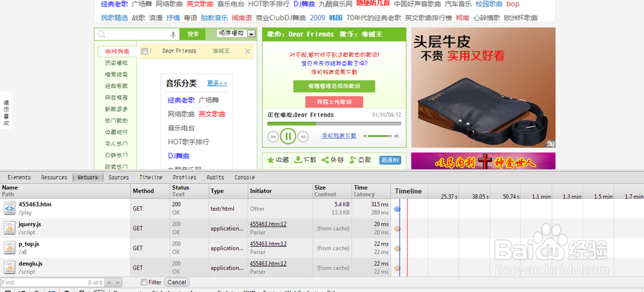Enable the Filter checkbox in DevTools
This screenshot has width=644, height=292.
[x=144, y=282]
